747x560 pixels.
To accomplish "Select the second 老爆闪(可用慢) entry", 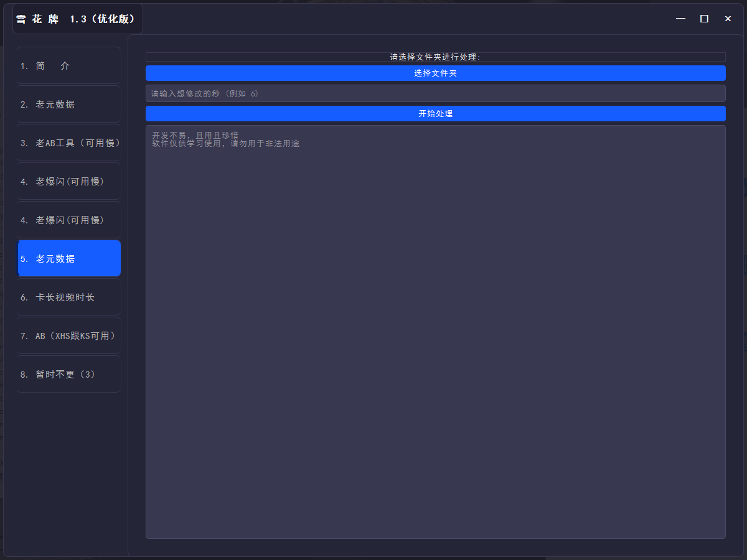I will coord(68,220).
